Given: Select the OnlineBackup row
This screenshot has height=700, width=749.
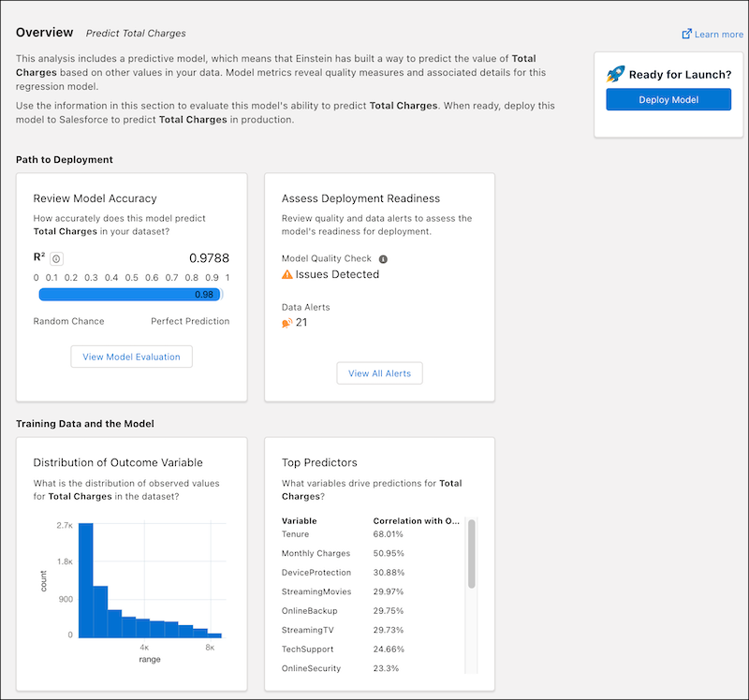Looking at the screenshot, I should (x=371, y=611).
